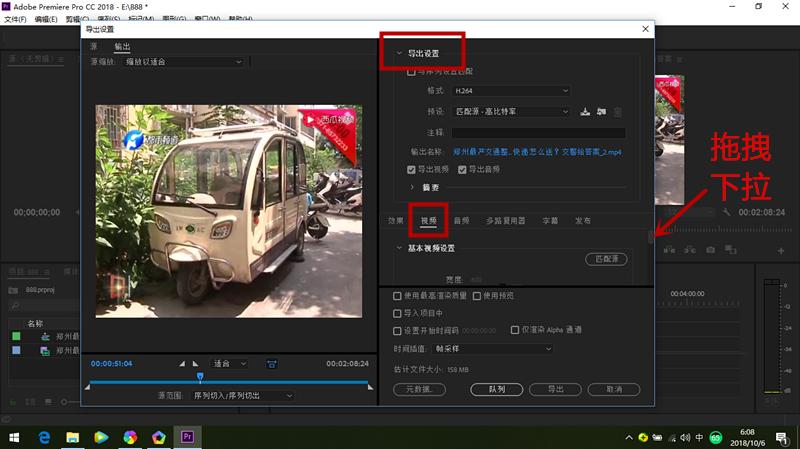Click the blue preview timeline bar

pyautogui.click(x=229, y=382)
